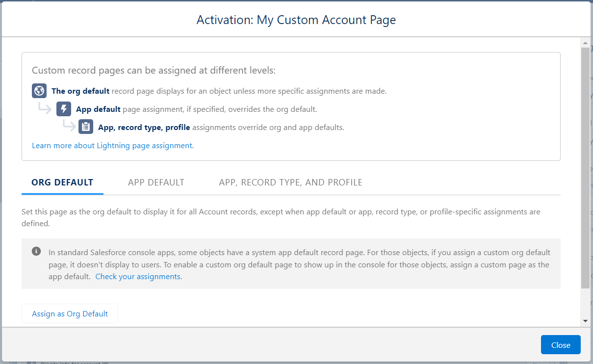
Task: Click the lightning bolt App default icon
Action: coord(64,109)
